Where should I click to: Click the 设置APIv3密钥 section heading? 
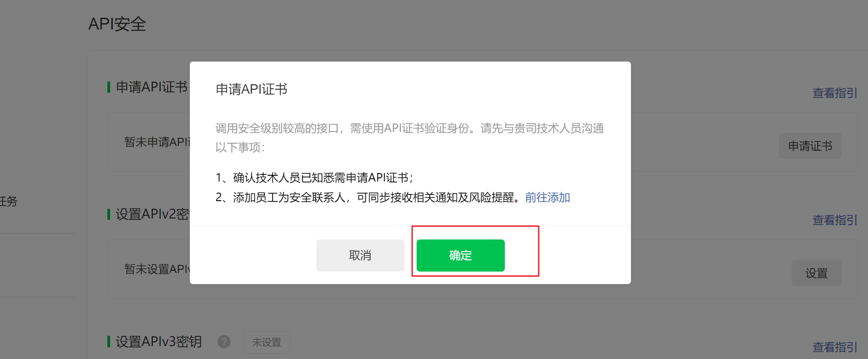coord(159,342)
